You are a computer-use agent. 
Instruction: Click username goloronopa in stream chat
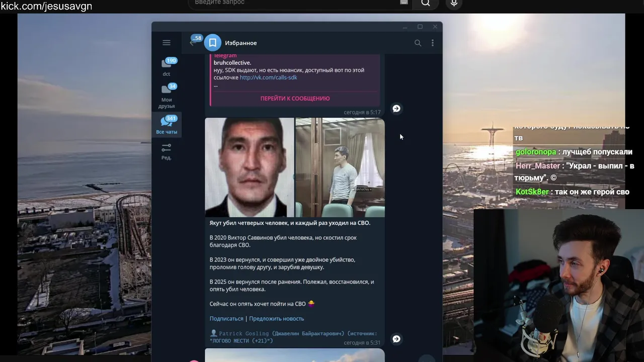point(536,152)
